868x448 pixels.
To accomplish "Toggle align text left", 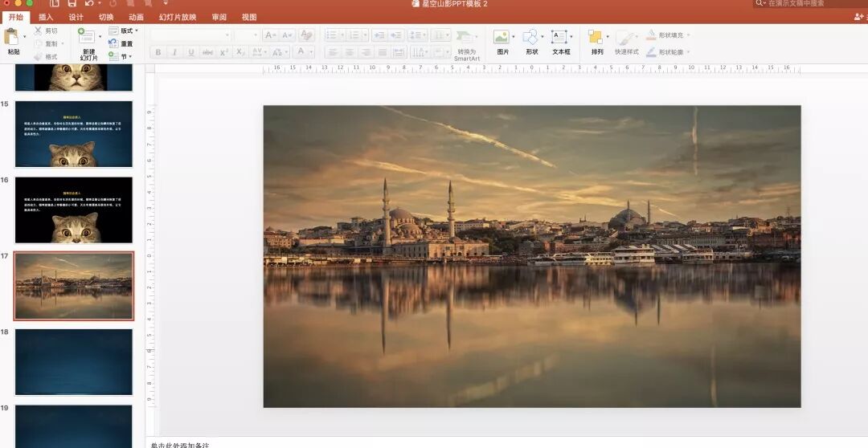I will pos(333,52).
